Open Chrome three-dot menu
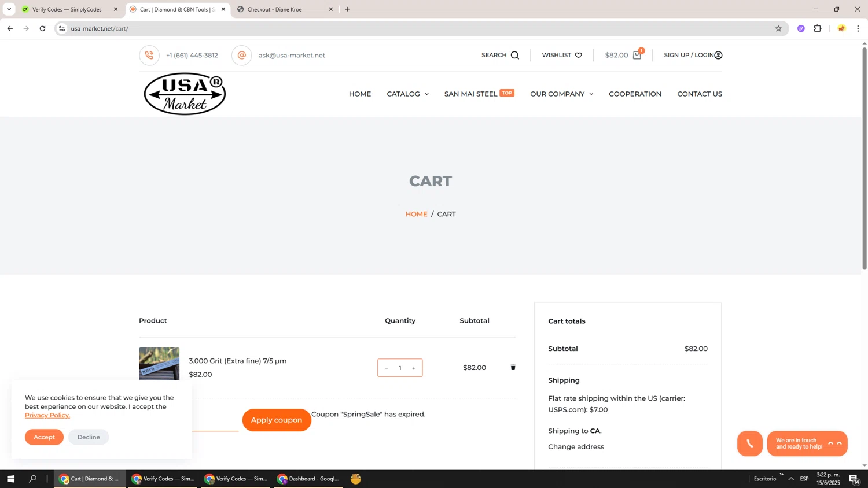The height and width of the screenshot is (488, 868). [858, 28]
